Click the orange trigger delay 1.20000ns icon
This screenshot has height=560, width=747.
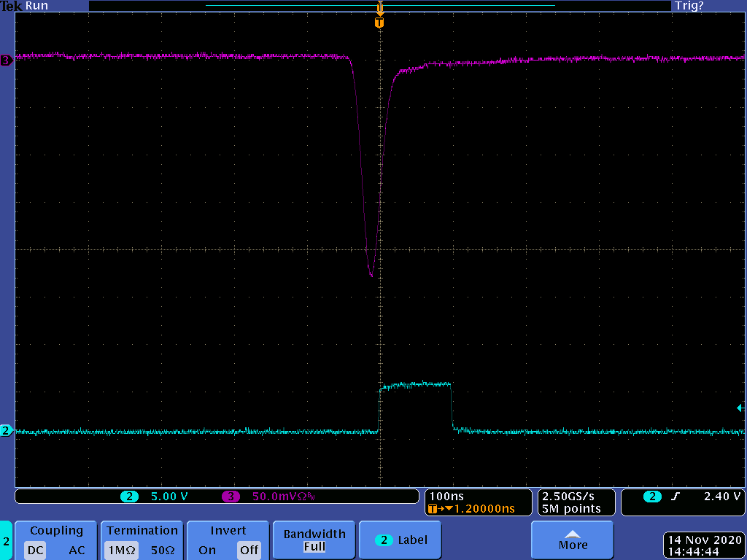click(433, 508)
